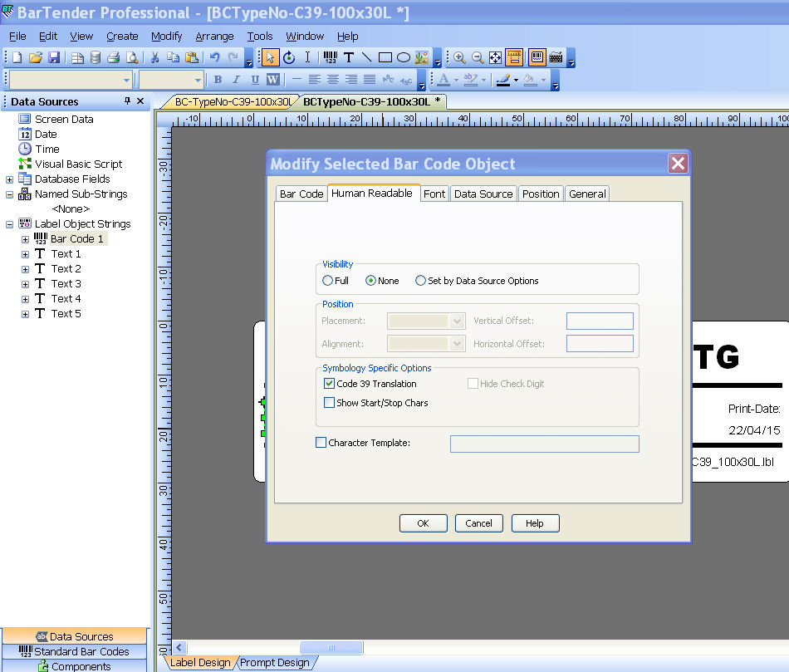Viewport: 789px width, 672px height.
Task: Switch to Data Source tab
Action: (x=483, y=194)
